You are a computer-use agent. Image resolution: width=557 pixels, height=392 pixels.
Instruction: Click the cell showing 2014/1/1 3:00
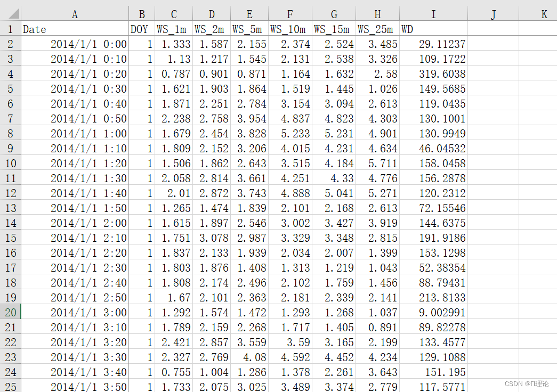coord(75,313)
